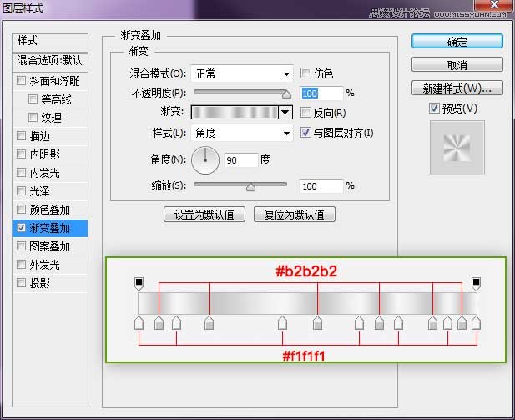Image resolution: width=515 pixels, height=420 pixels.
Task: Open the 描边 stroke settings page
Action: coord(40,136)
